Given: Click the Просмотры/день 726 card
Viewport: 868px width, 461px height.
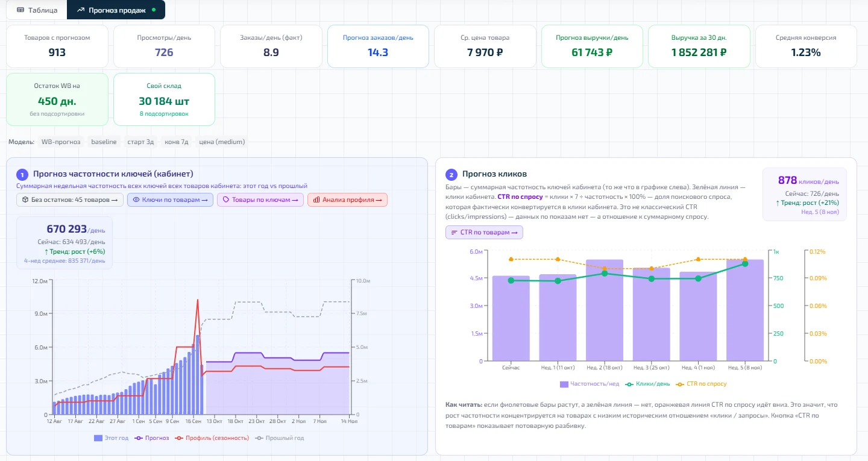Looking at the screenshot, I should (x=164, y=46).
